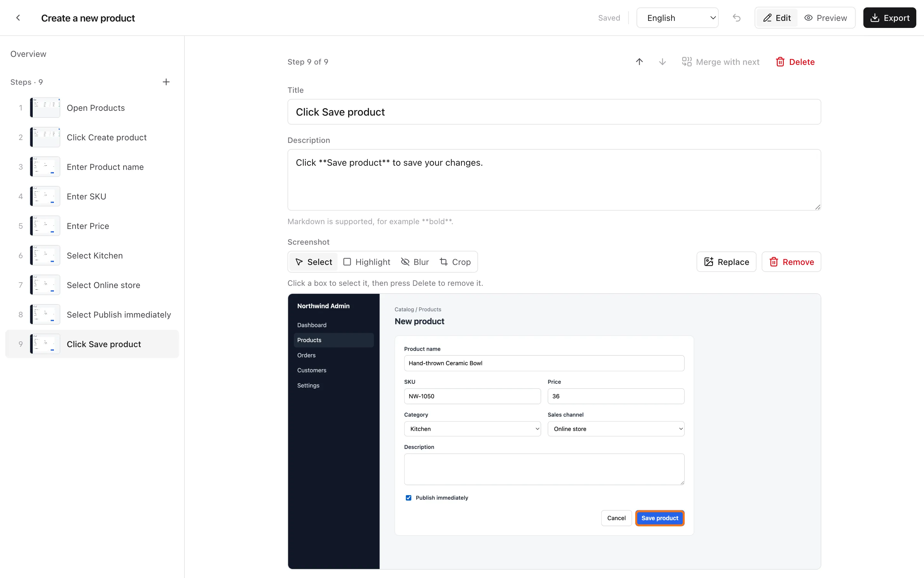Select step 6 Select Kitchen
This screenshot has width=924, height=578.
[92, 255]
